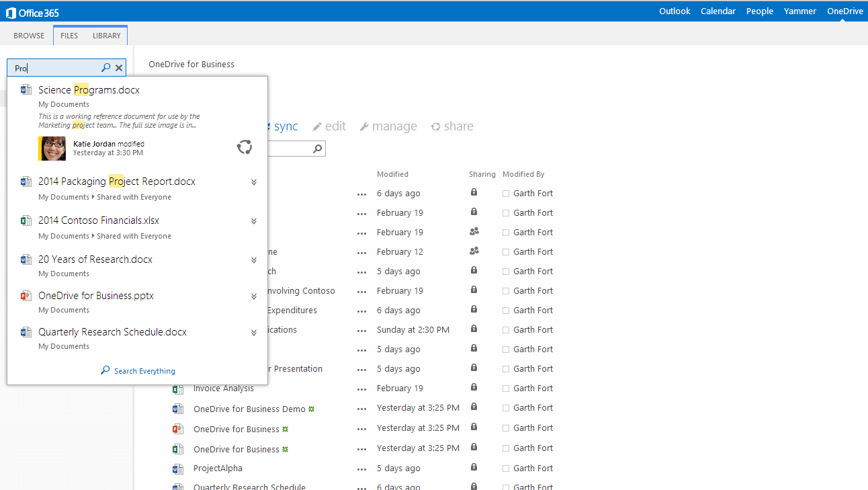This screenshot has height=490, width=868.
Task: Open ellipsis menu for Invoice Analysis
Action: (362, 389)
